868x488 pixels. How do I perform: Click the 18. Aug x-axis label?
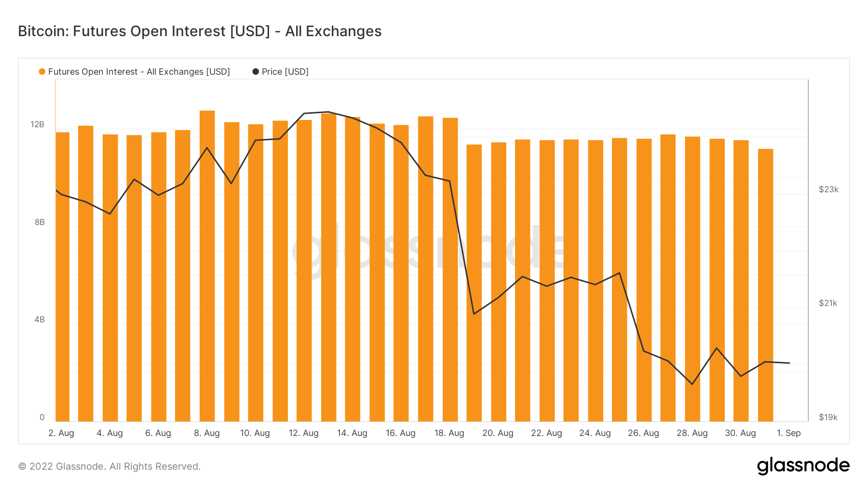coord(449,433)
